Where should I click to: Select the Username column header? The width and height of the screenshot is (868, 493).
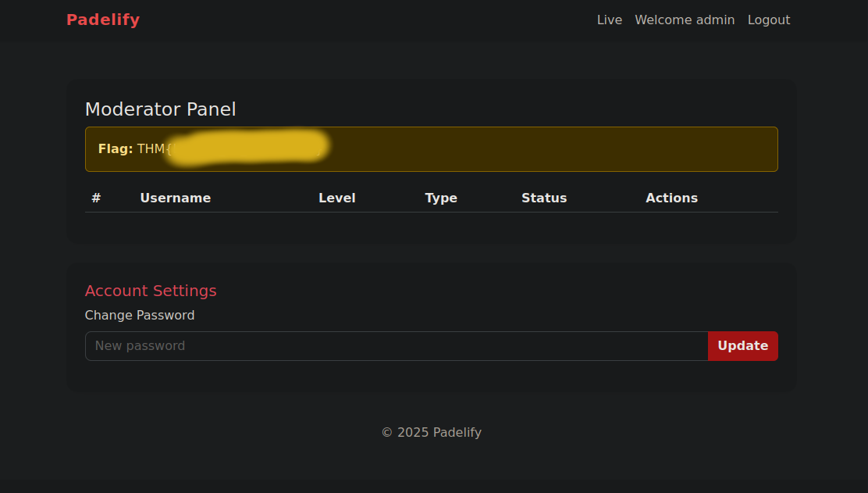tap(176, 198)
